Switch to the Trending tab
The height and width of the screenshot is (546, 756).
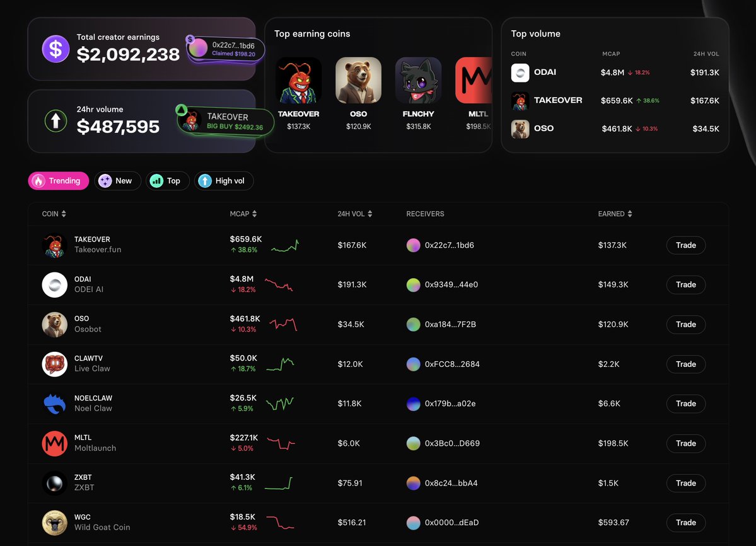point(59,181)
